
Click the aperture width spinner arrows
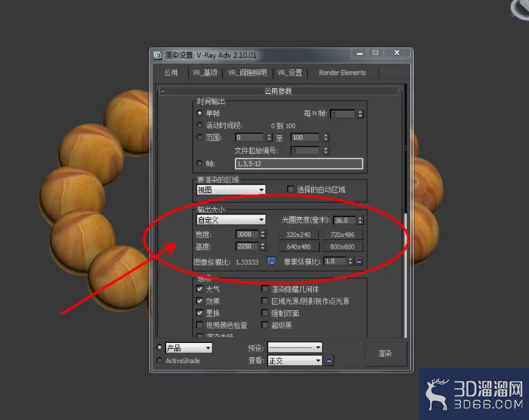pyautogui.click(x=360, y=220)
